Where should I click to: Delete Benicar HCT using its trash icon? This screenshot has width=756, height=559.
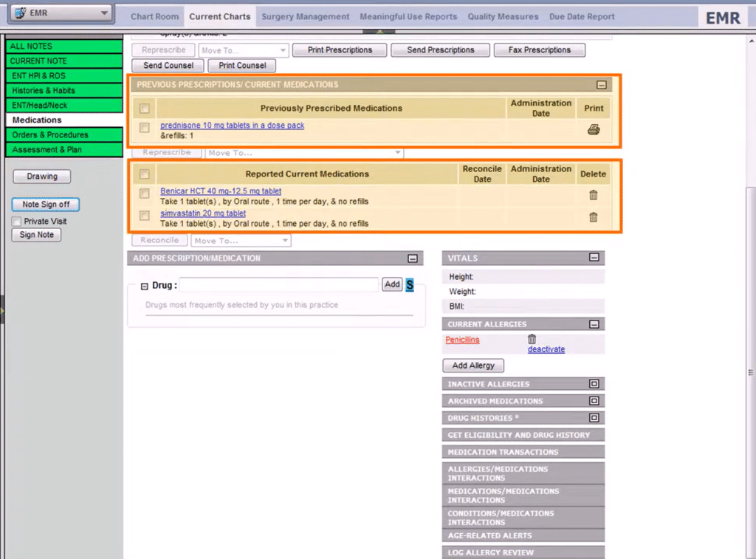click(594, 195)
